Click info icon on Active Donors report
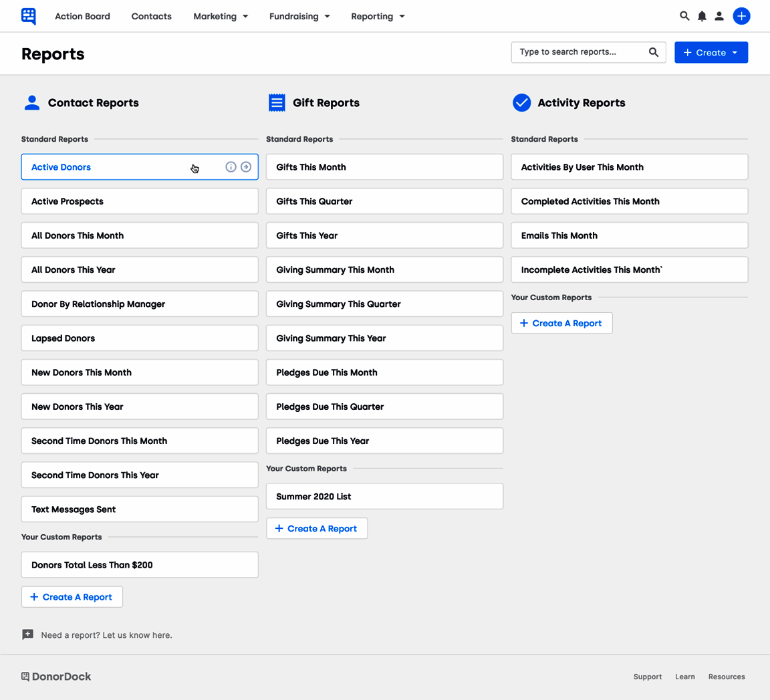The image size is (770, 700). pos(231,167)
